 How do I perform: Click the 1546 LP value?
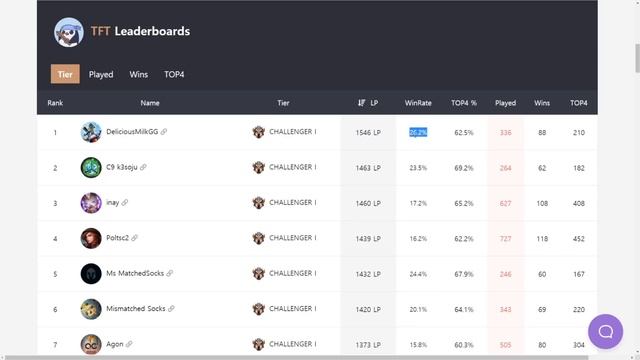(368, 132)
